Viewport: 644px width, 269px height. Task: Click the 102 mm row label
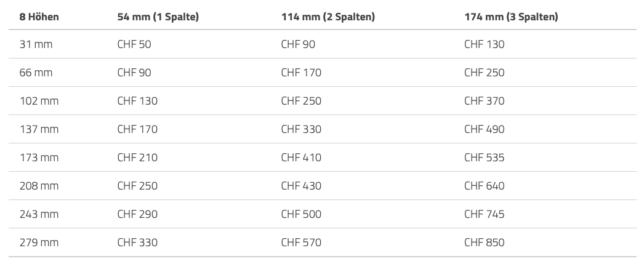[x=39, y=101]
